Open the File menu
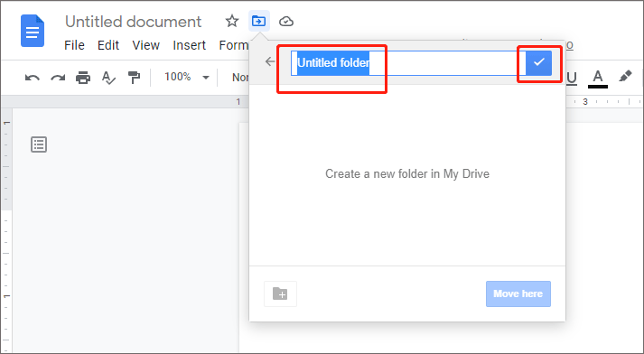Screen dimensions: 644x354 point(74,45)
